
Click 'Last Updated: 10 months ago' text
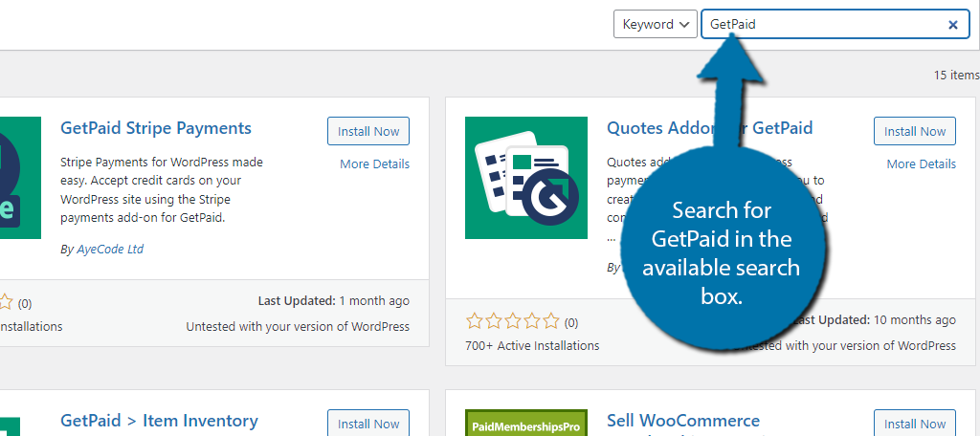875,320
